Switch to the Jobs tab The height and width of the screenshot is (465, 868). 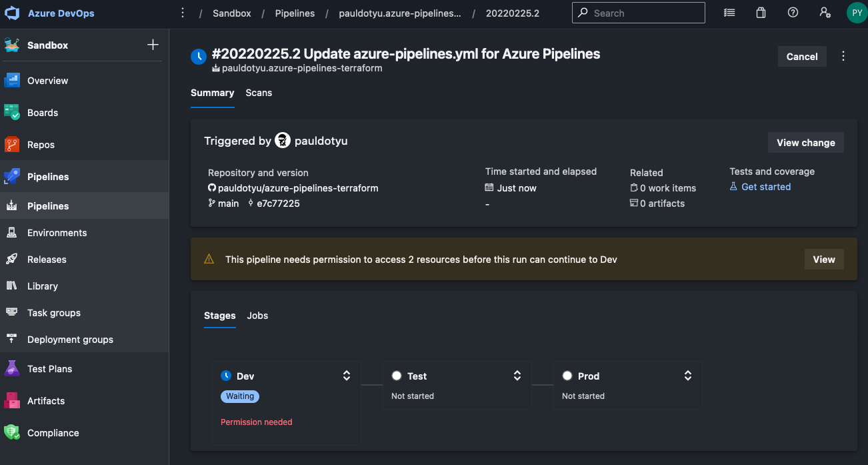click(x=257, y=316)
